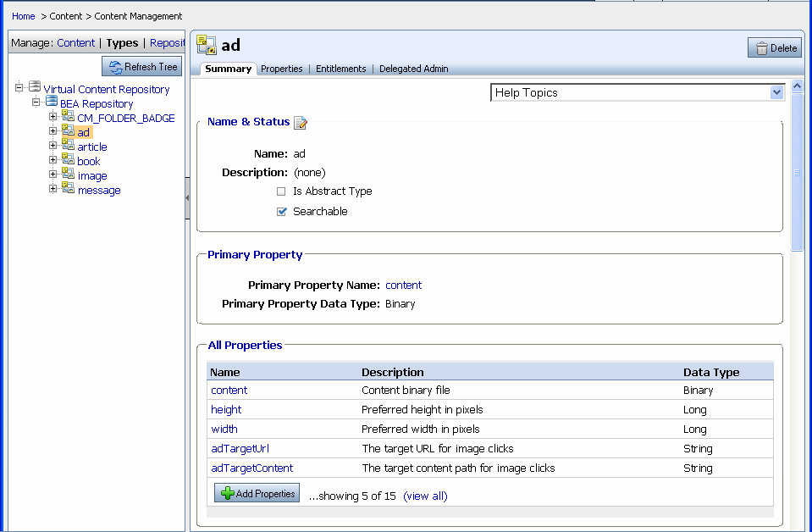Click the Description column header
The width and height of the screenshot is (812, 532).
(x=393, y=373)
